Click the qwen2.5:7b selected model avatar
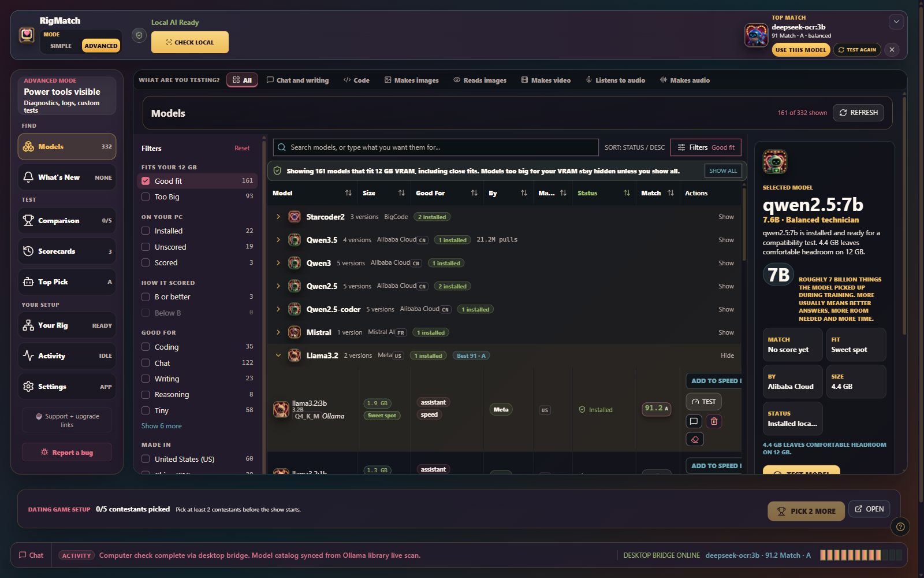 775,162
